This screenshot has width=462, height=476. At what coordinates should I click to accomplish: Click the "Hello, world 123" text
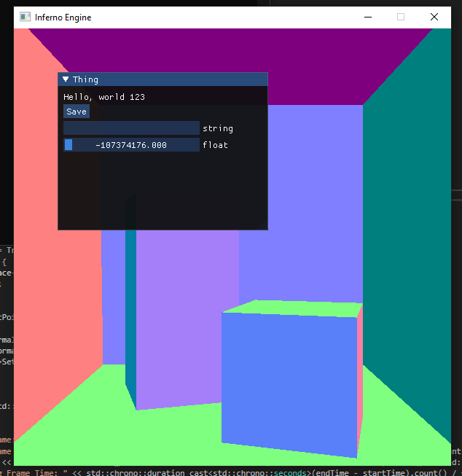pos(103,97)
